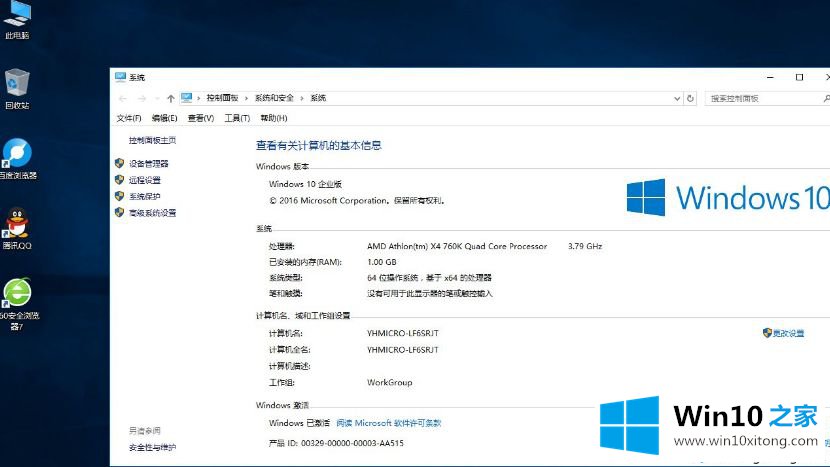This screenshot has width=830, height=467.
Task: Click the back arrow in System window
Action: [123, 98]
